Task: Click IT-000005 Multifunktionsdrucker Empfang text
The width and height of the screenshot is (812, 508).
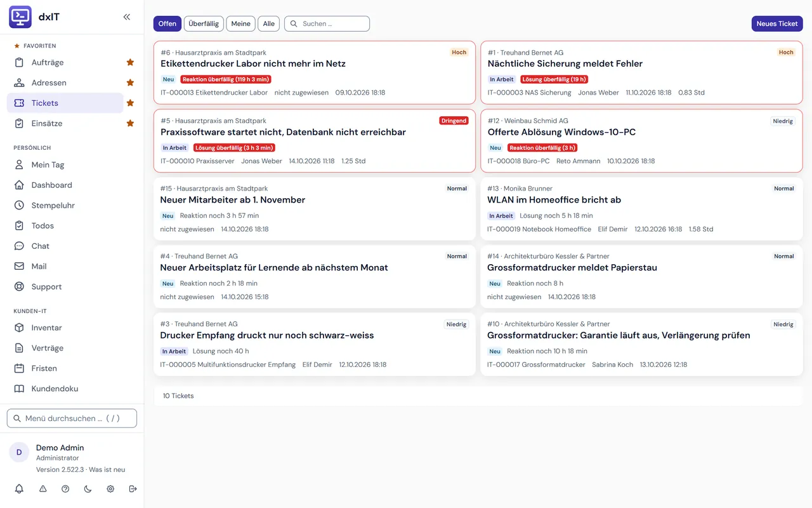Action: pyautogui.click(x=228, y=365)
